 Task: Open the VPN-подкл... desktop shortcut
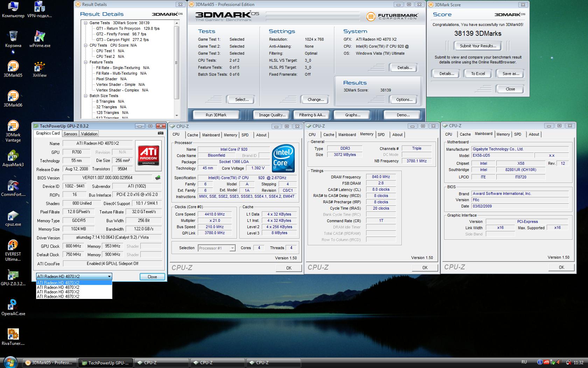(40, 10)
